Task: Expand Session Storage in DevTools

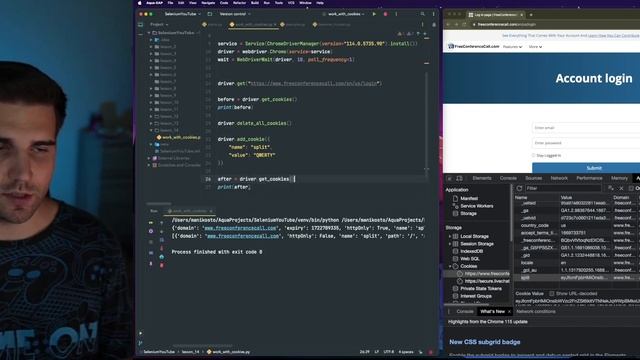Action: [x=450, y=244]
